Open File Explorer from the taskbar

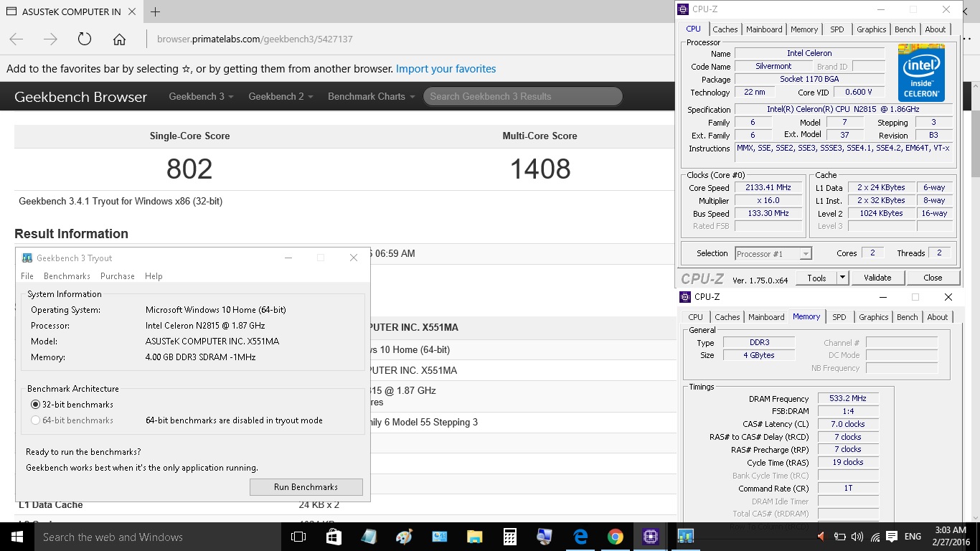pos(474,537)
